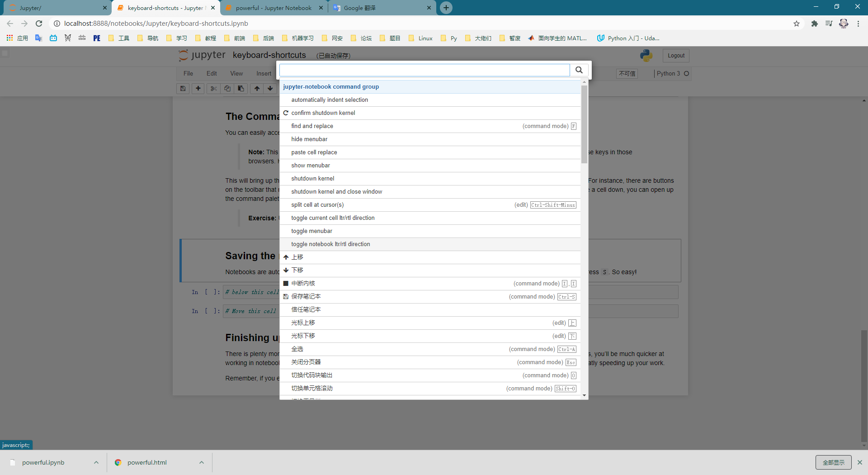Open the Linux bookmarks folder
This screenshot has width=868, height=475.
point(420,38)
